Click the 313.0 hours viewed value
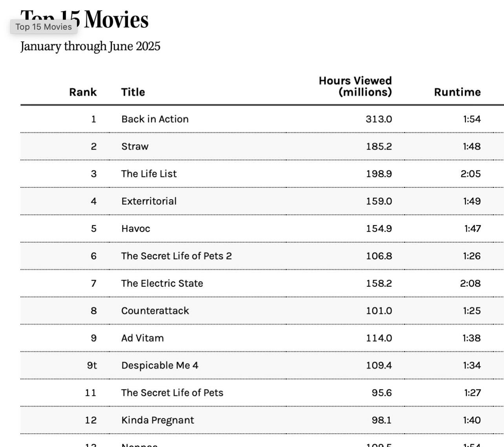Image resolution: width=504 pixels, height=447 pixels. [x=379, y=119]
